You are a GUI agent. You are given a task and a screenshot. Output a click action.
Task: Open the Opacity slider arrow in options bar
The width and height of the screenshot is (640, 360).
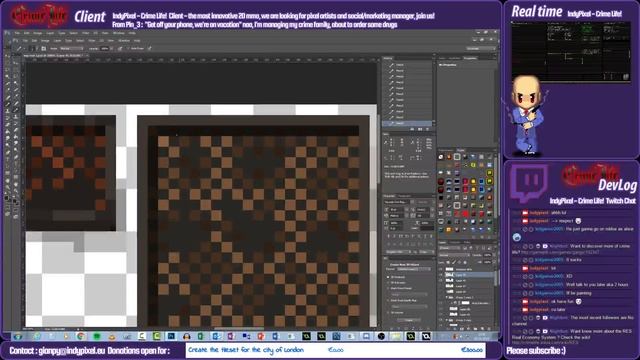pos(111,48)
